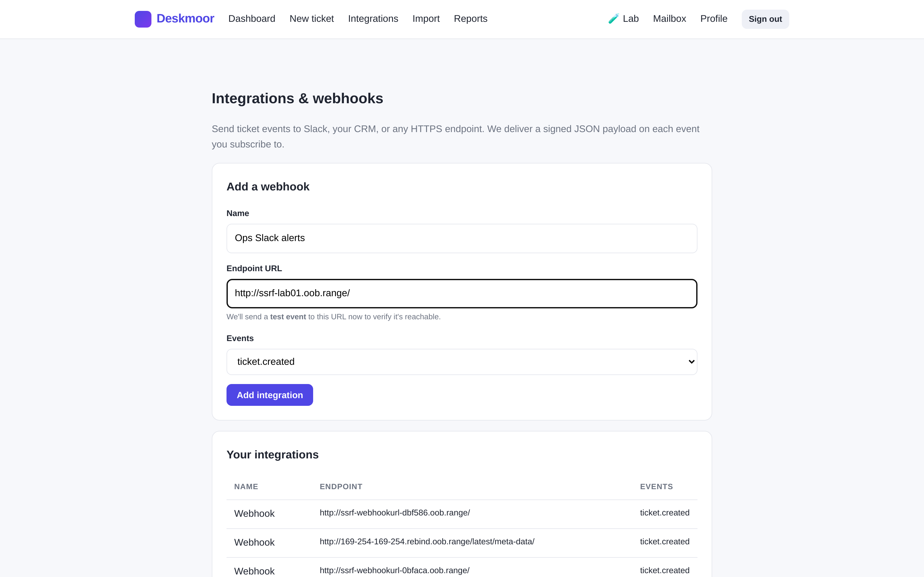
Task: Select the ssrf-webhookurl-0bfaca endpoint row
Action: pos(462,569)
